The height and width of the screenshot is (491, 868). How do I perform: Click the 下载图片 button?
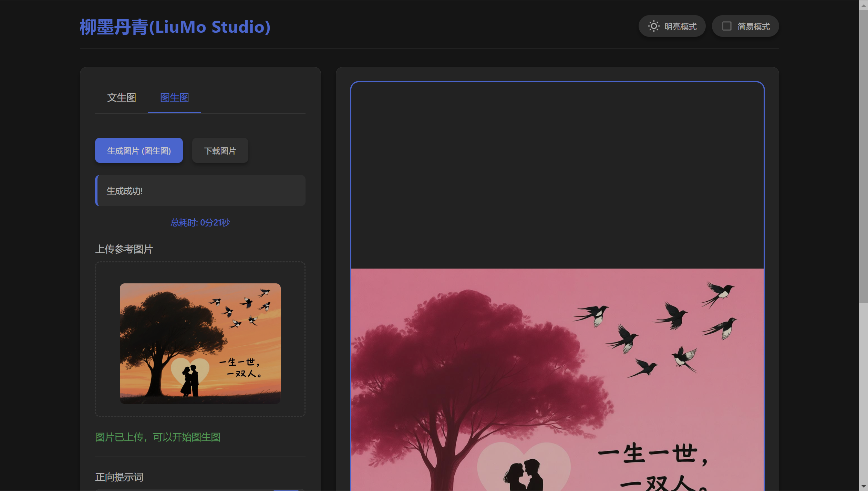[x=220, y=151]
